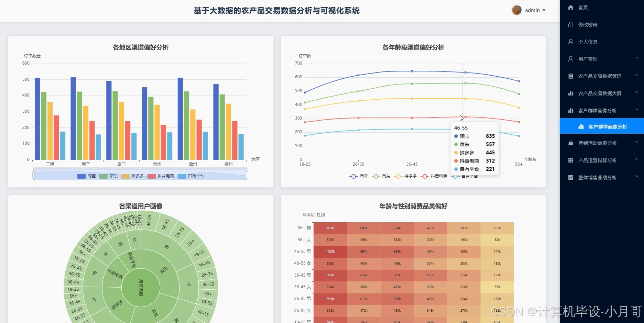Image resolution: width=644 pixels, height=323 pixels.
Task: Click the bag icon beside 营销活动效果分析
Action: [x=571, y=143]
